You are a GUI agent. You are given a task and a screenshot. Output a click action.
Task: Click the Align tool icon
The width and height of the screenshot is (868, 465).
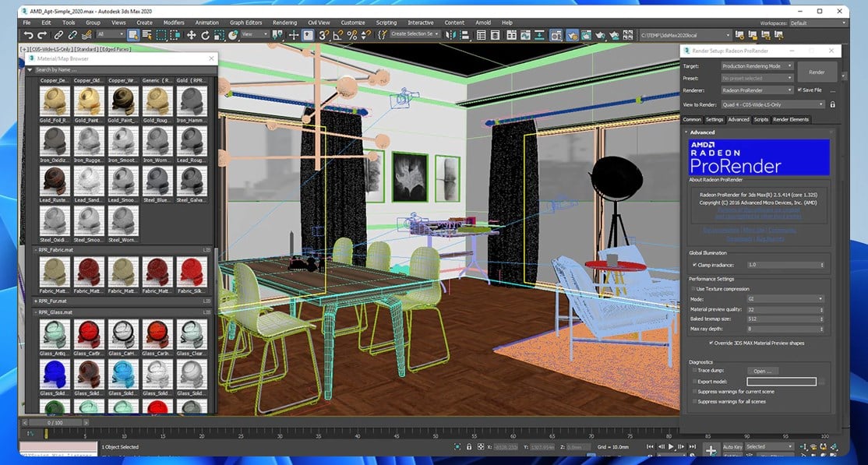tap(464, 35)
